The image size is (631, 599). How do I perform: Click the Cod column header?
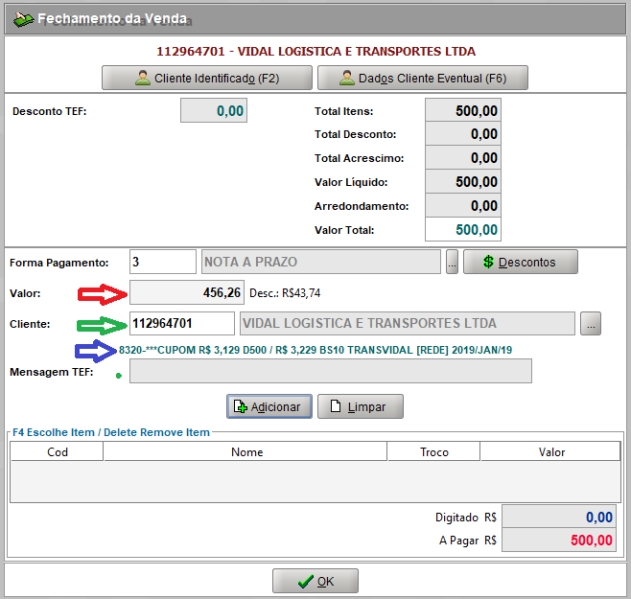click(x=57, y=452)
